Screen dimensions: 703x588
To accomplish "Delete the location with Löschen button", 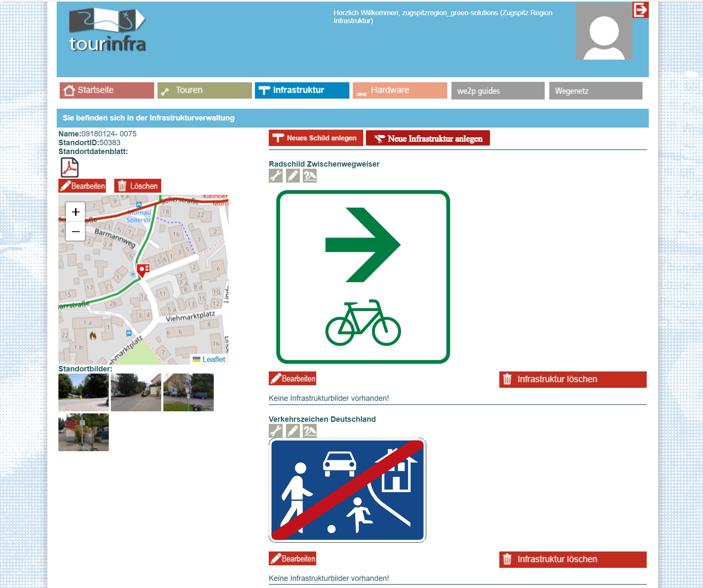I will (x=138, y=186).
